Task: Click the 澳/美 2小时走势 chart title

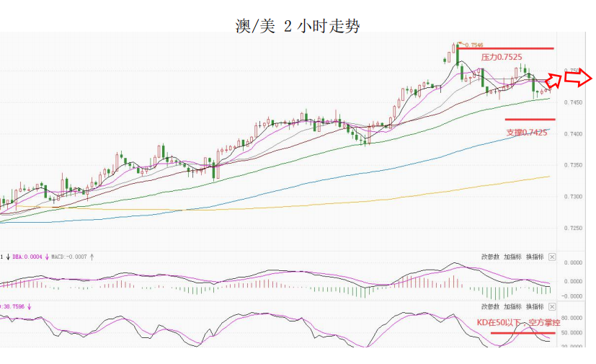Action: point(298,27)
